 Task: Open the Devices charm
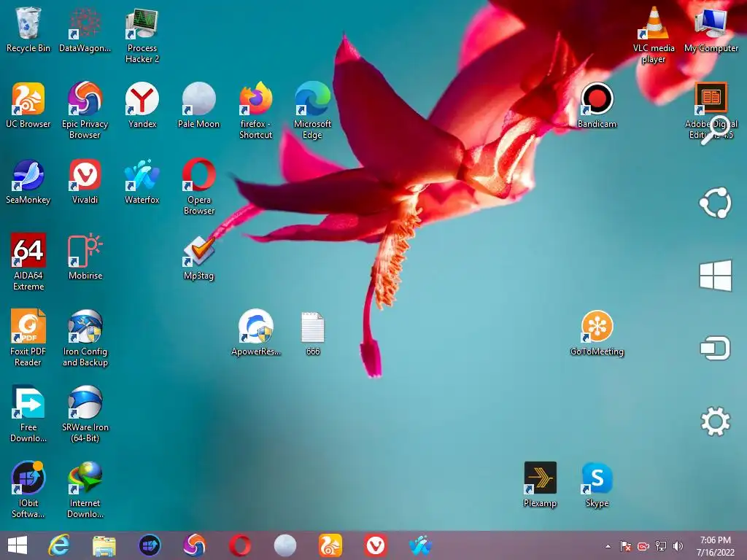(715, 348)
